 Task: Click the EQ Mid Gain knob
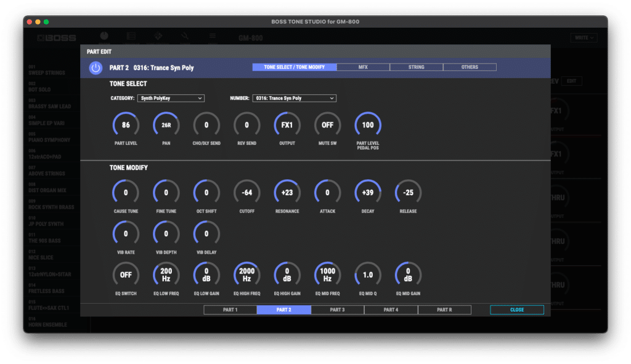tap(408, 275)
